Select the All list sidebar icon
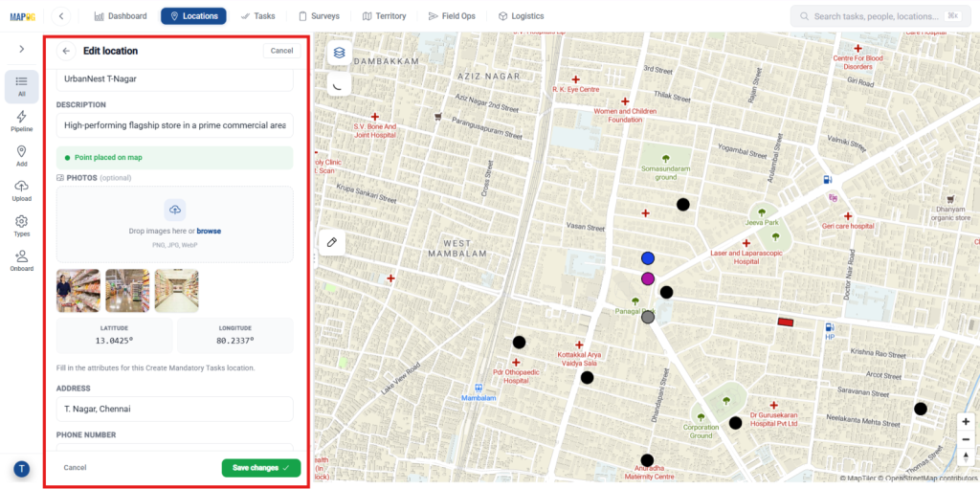Viewport: 980px width, 489px height. coord(22,86)
